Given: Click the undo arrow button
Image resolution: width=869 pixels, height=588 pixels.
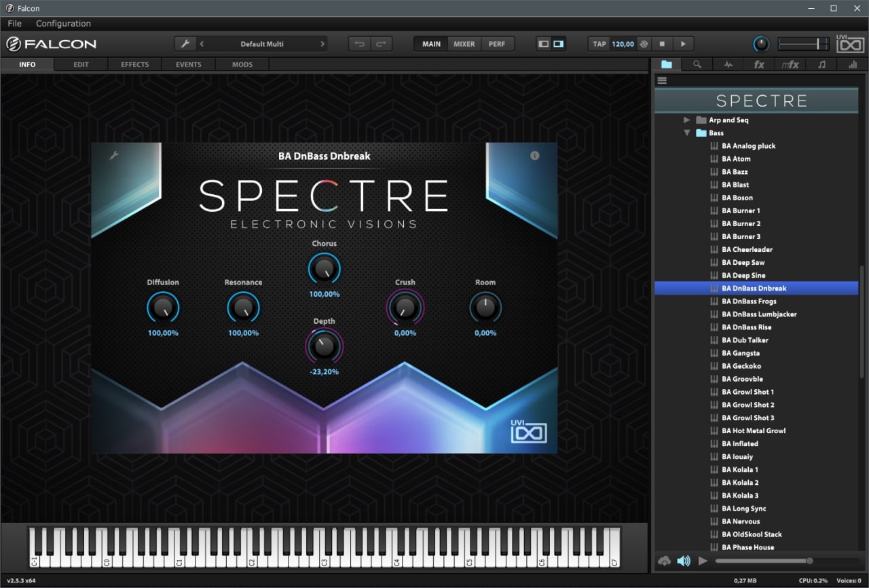Looking at the screenshot, I should click(x=359, y=44).
